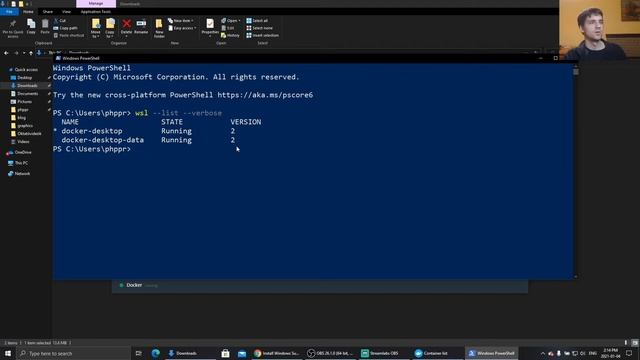Viewport: 640px width, 360px height.
Task: Click Select all in the ribbon
Action: 257,20
